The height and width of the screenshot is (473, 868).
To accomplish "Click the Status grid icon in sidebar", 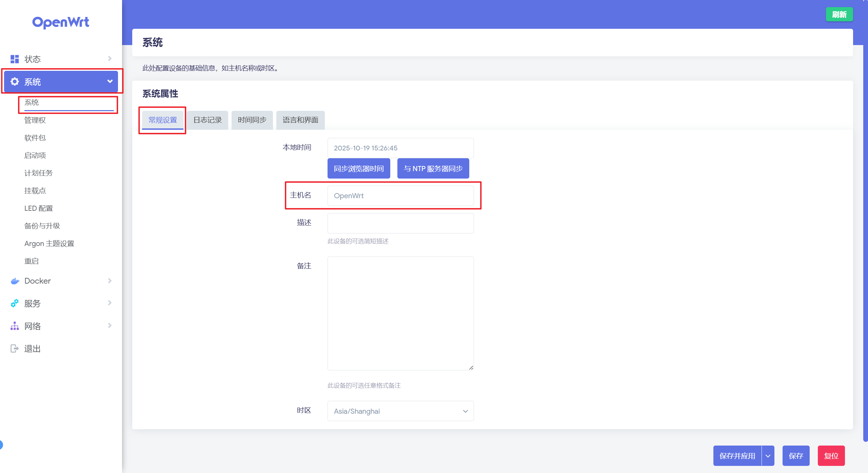I will (x=15, y=59).
